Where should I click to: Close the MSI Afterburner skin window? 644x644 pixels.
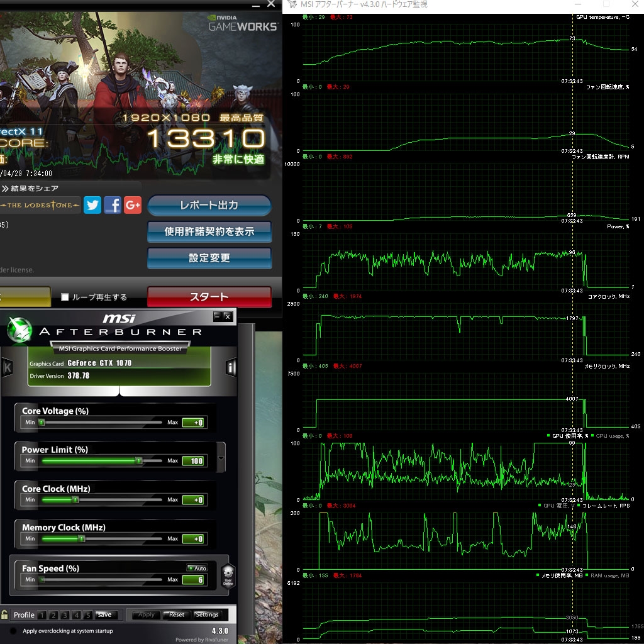tap(228, 316)
